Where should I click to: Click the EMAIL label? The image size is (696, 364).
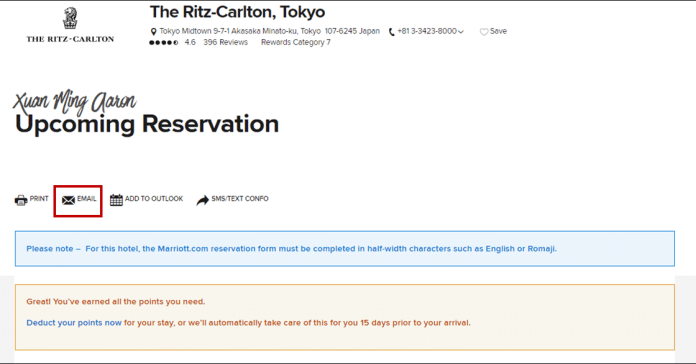87,199
